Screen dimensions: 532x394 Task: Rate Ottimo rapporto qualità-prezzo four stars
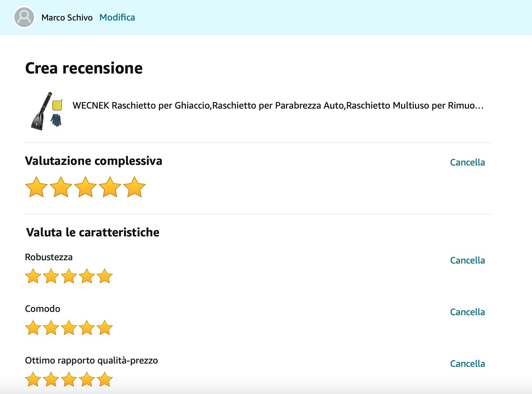click(87, 379)
